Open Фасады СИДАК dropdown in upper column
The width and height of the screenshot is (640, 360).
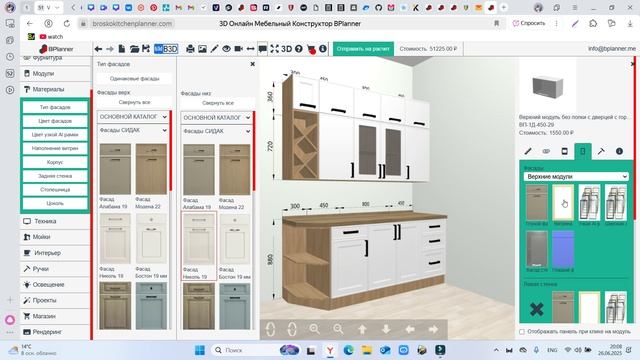tap(133, 130)
